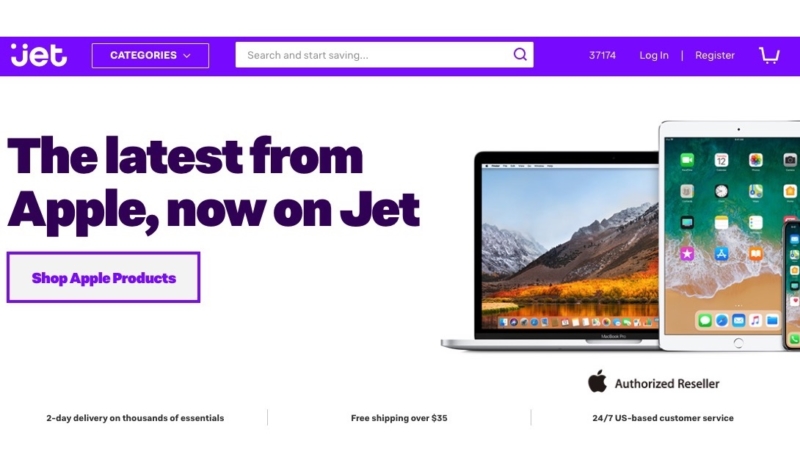
Task: Click Free shipping over $35 text
Action: click(x=399, y=418)
